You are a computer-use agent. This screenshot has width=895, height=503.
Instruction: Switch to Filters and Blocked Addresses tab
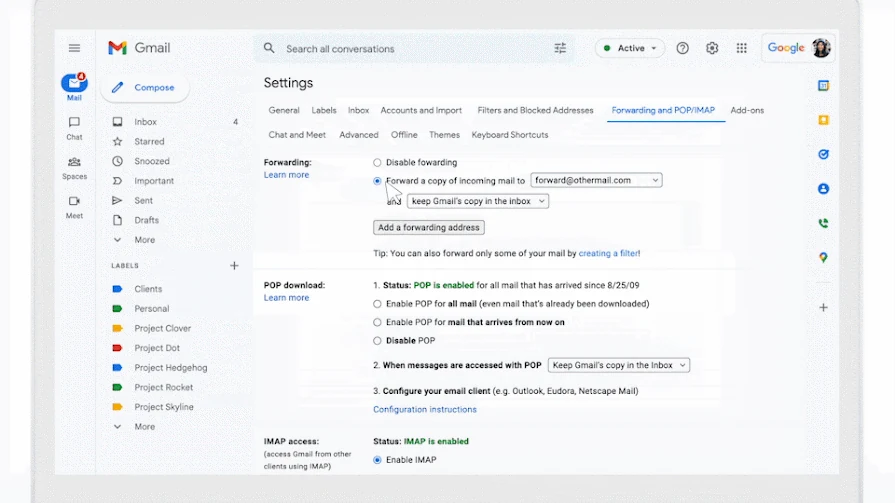[535, 110]
